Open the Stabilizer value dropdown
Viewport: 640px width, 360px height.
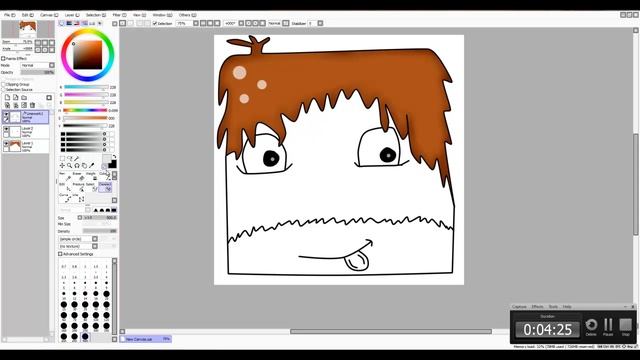(x=320, y=23)
